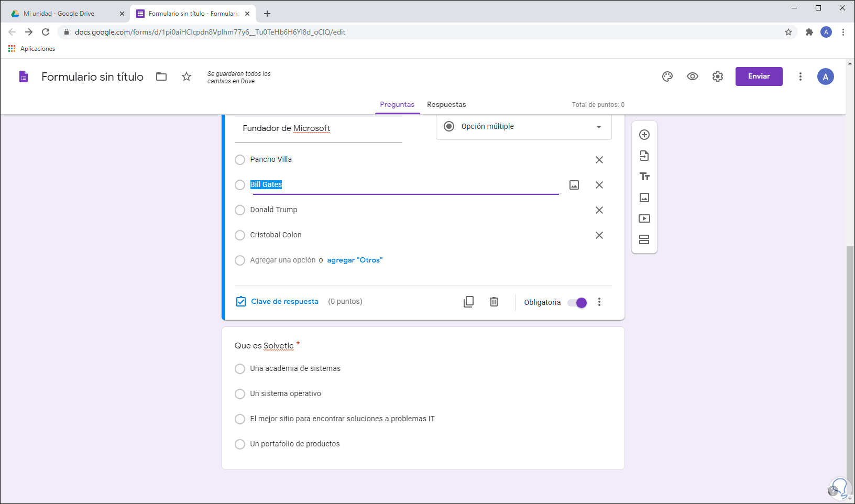Open the Chrome menu three dots
The height and width of the screenshot is (504, 855).
pos(843,32)
